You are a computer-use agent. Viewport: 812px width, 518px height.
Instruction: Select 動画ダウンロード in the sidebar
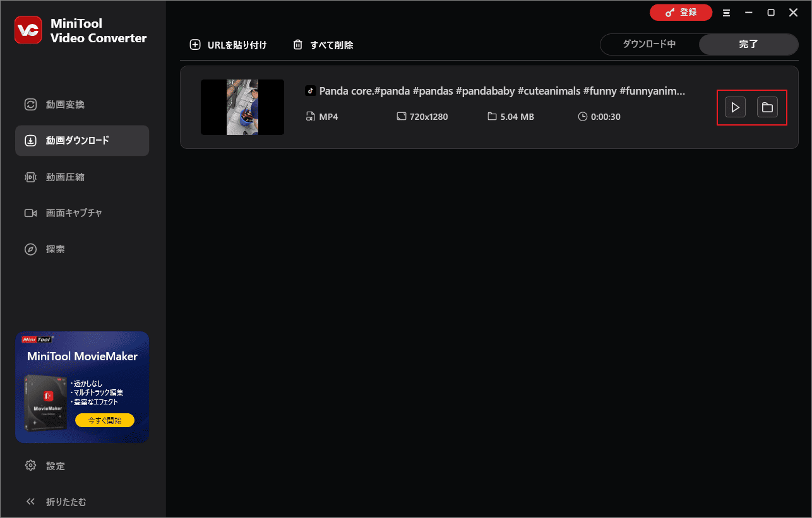[82, 141]
